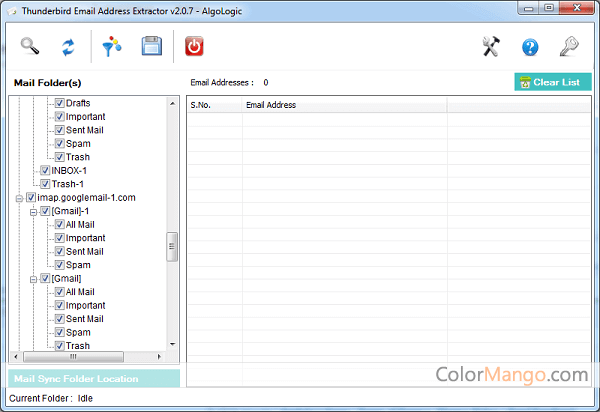The height and width of the screenshot is (412, 600).
Task: Close the Email Address Extractor window
Action: click(x=577, y=8)
